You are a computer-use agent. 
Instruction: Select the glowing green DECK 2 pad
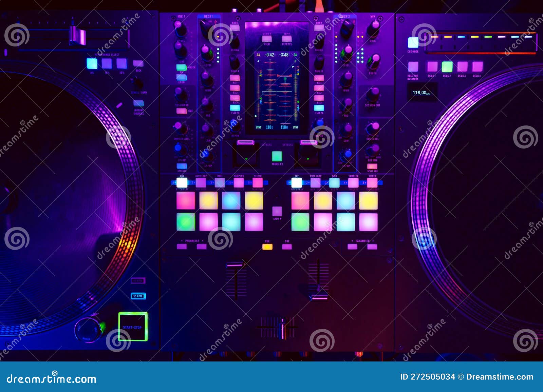coord(447,66)
